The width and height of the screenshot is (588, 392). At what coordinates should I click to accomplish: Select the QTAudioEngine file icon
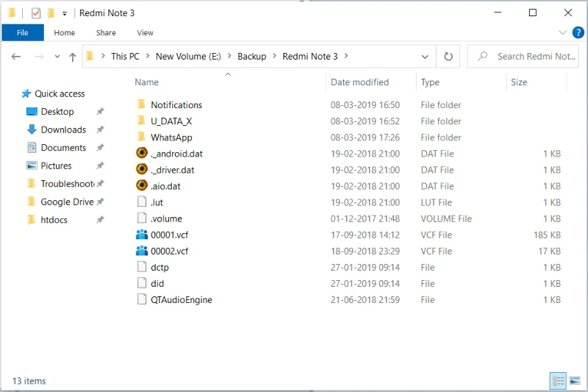142,299
